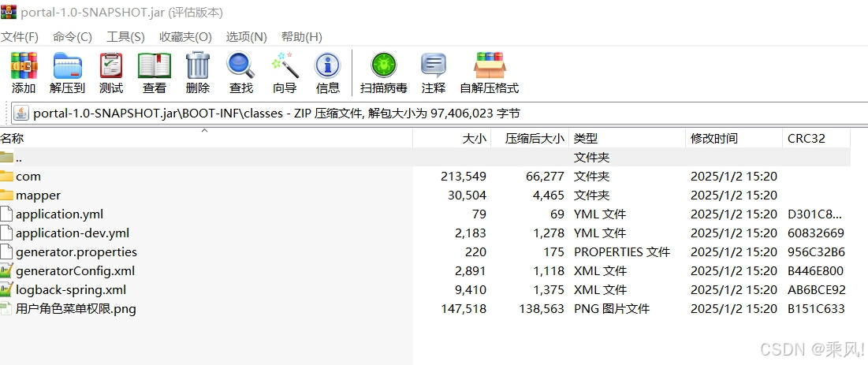Click the CRC32 value 956C32B6
The width and height of the screenshot is (868, 365).
[817, 252]
